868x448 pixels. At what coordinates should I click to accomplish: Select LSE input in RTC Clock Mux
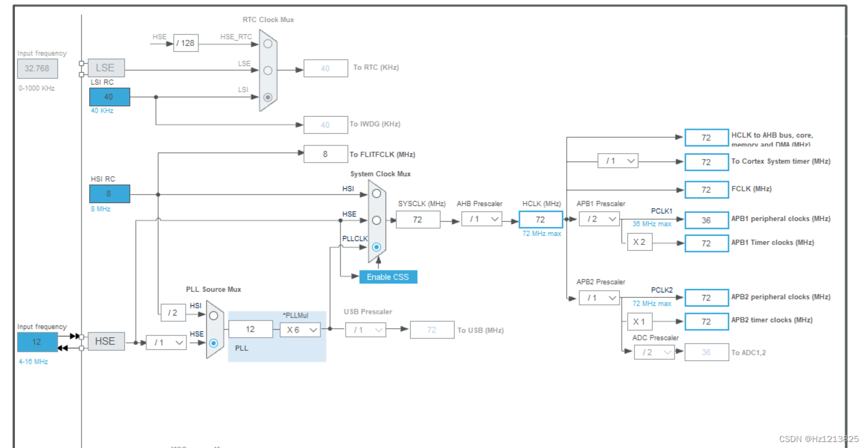[x=268, y=70]
